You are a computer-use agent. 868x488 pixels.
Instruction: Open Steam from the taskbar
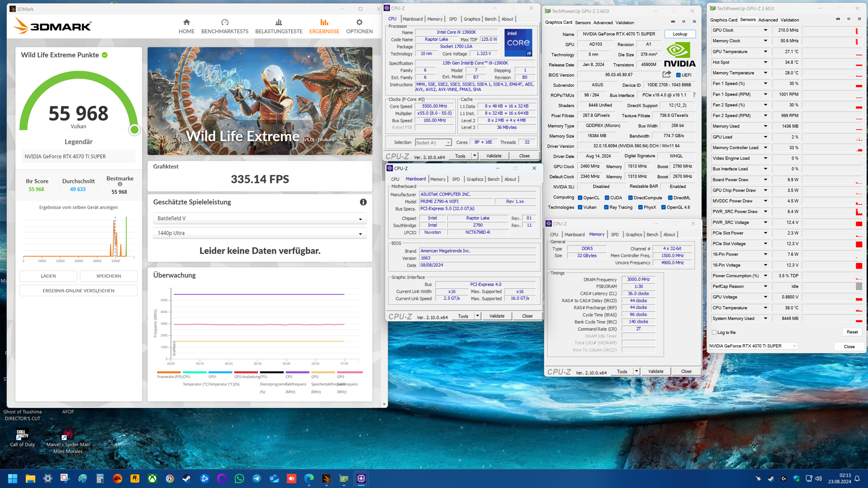point(187,479)
